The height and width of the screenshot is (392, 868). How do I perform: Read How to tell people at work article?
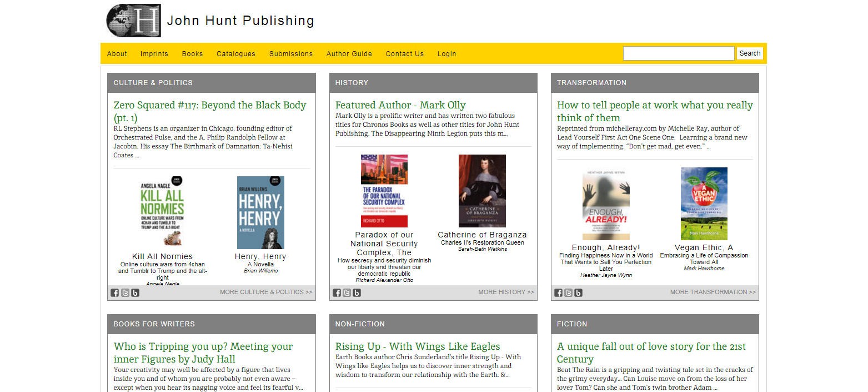tap(655, 111)
